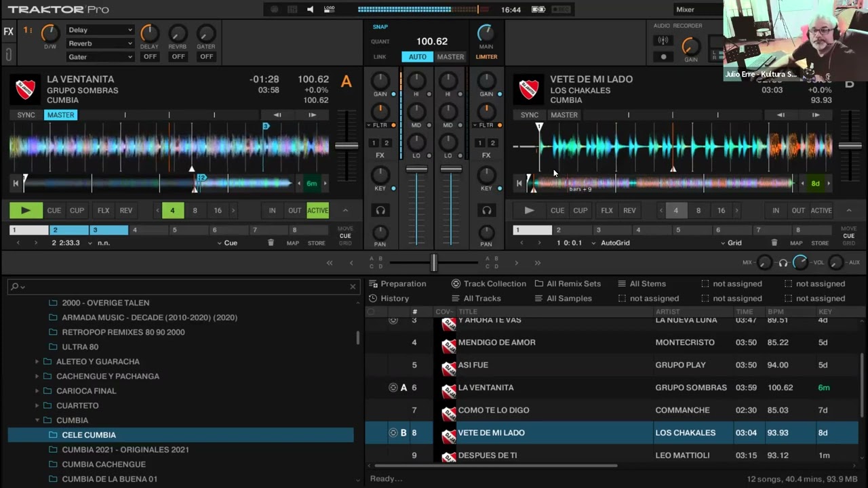Image resolution: width=868 pixels, height=488 pixels.
Task: Set loop OUT on deck B
Action: 798,211
